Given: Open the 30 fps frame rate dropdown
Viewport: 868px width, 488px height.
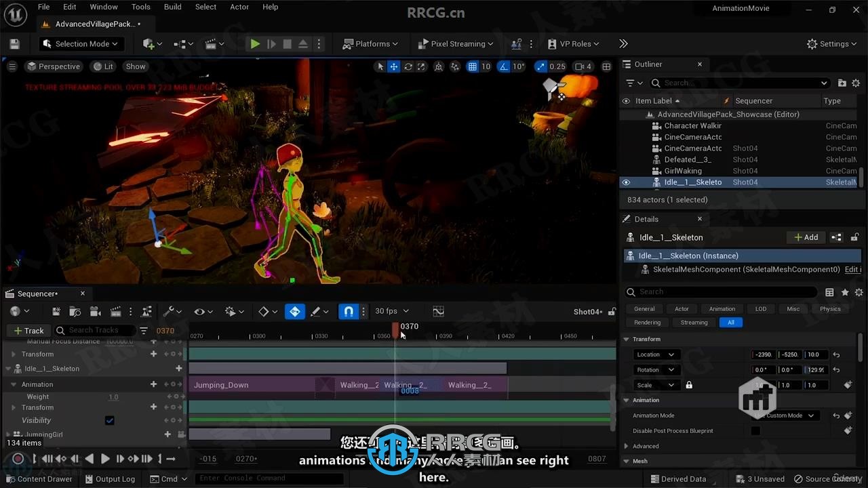Looking at the screenshot, I should (392, 312).
